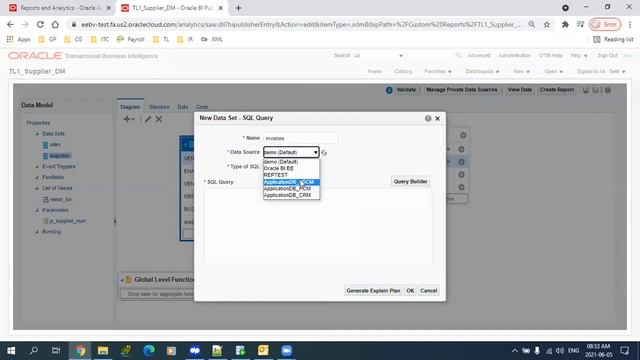The height and width of the screenshot is (360, 640).
Task: Select the sites data set
Action: [55, 144]
